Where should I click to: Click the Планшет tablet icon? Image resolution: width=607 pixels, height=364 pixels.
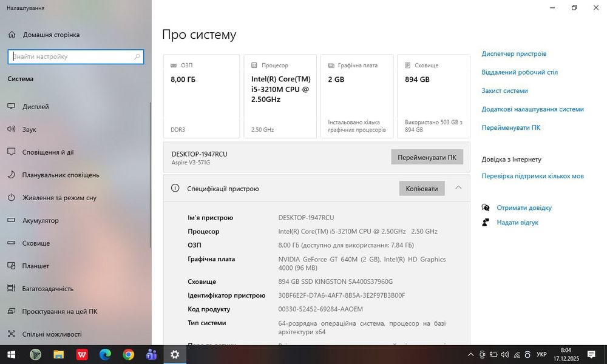point(11,266)
